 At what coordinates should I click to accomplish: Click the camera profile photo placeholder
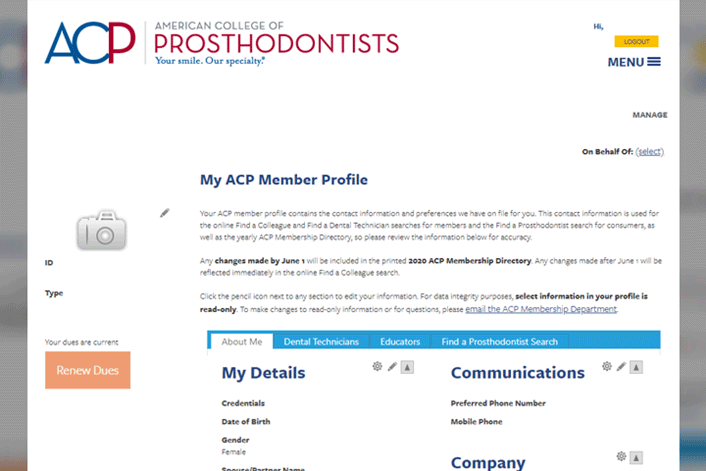(102, 230)
